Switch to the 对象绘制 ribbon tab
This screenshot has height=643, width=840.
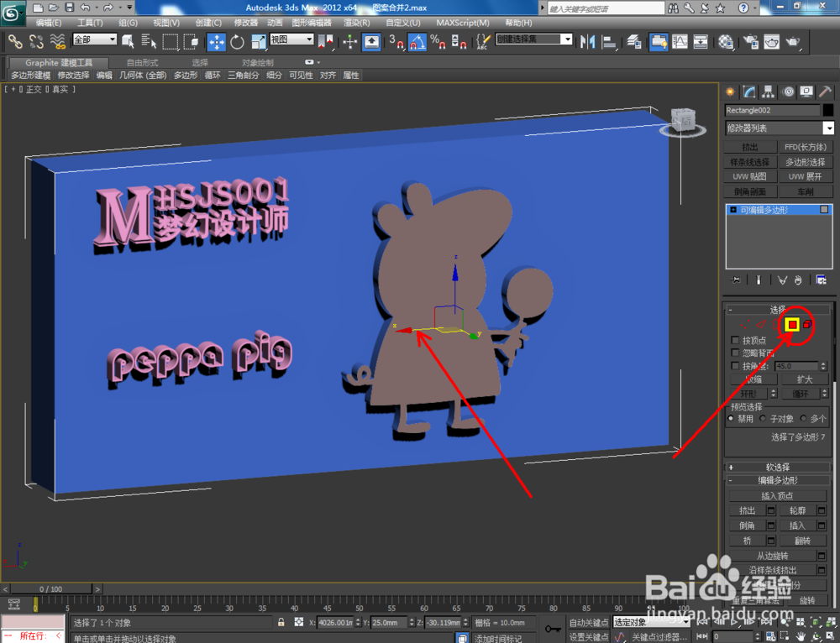[x=257, y=63]
